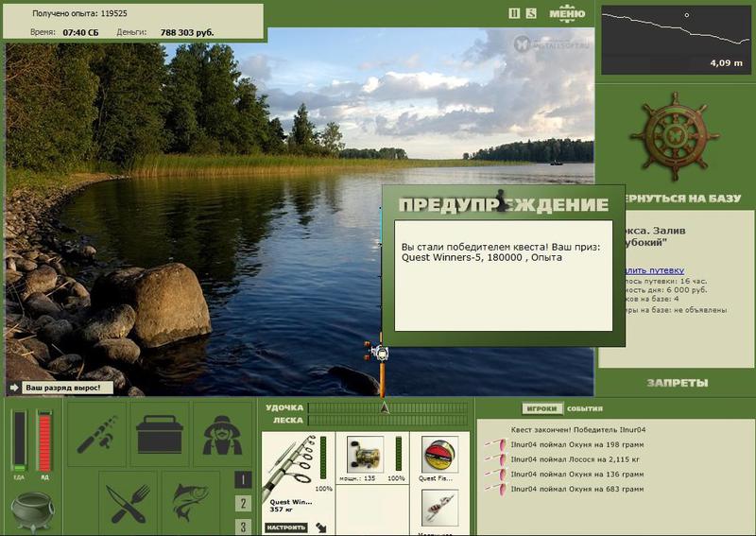Open the knife and fork food icon
The image size is (756, 536).
[x=129, y=503]
